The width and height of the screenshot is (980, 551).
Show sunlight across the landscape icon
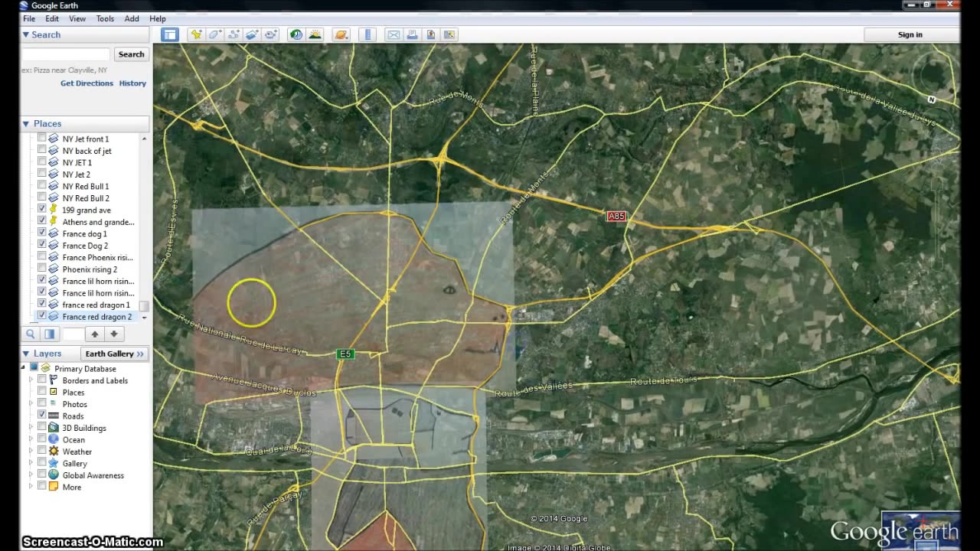pos(315,34)
